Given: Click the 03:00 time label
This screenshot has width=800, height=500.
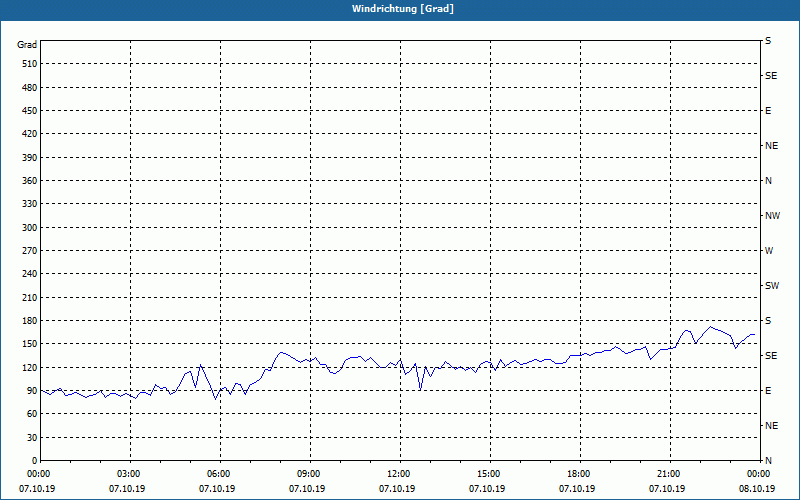Looking at the screenshot, I should (x=130, y=474).
